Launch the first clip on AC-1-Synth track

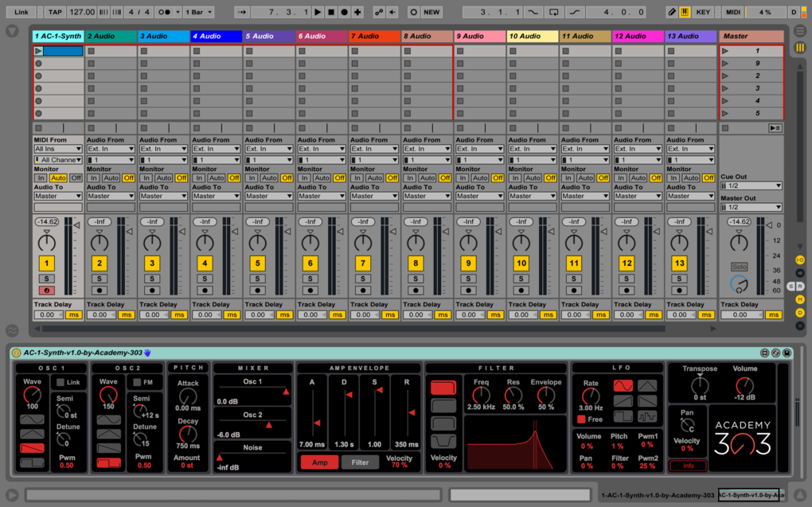[38, 51]
